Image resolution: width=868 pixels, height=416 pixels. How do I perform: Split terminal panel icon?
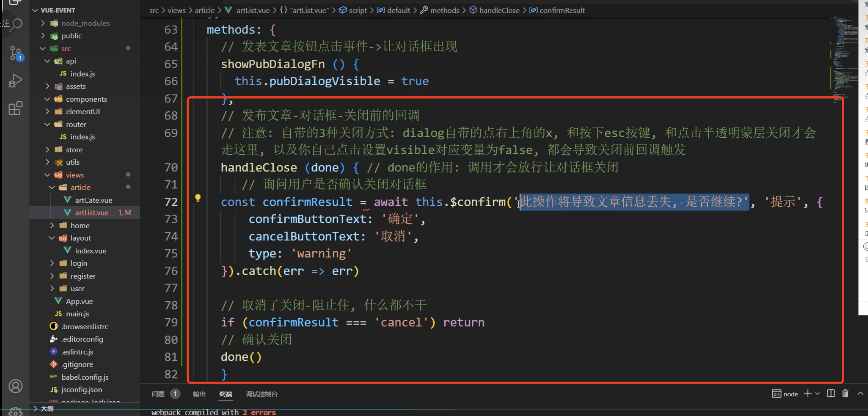tap(831, 394)
